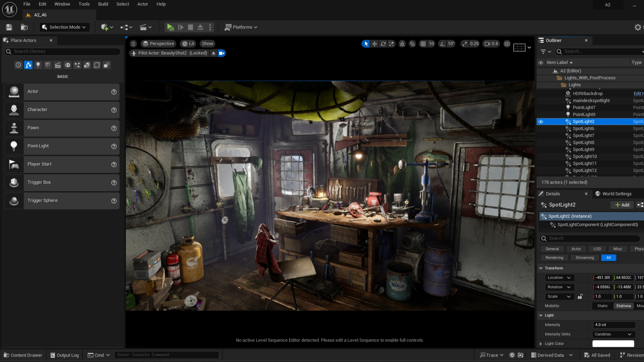
Task: Open the Perspective view dropdown
Action: coord(158,43)
